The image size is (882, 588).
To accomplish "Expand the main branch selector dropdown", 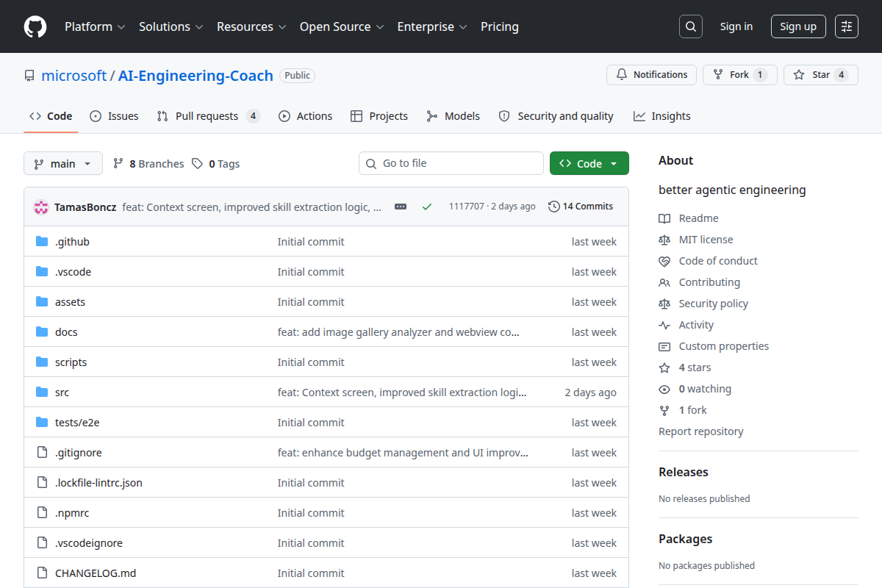I will 62,164.
